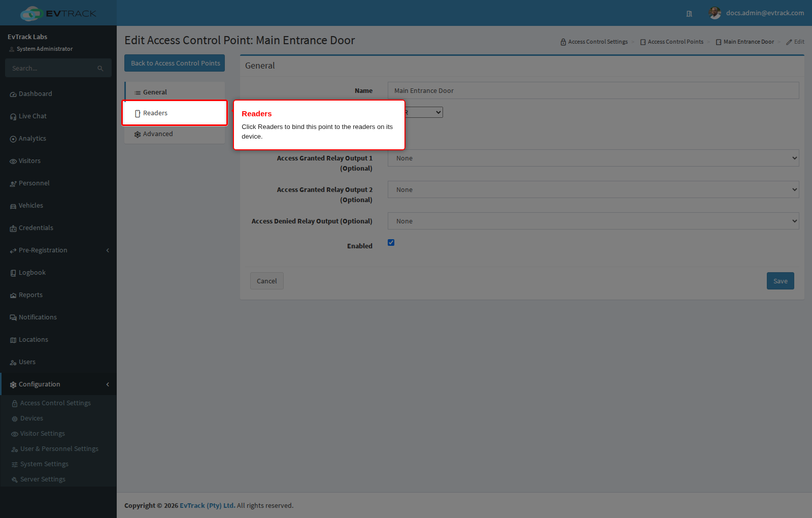Click the user avatar picture
The width and height of the screenshot is (812, 518).
point(715,13)
